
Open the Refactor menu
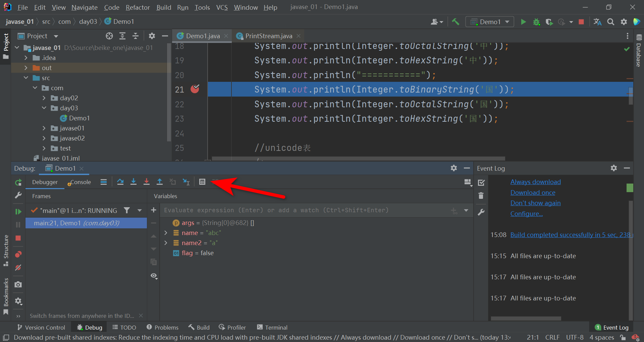point(138,7)
